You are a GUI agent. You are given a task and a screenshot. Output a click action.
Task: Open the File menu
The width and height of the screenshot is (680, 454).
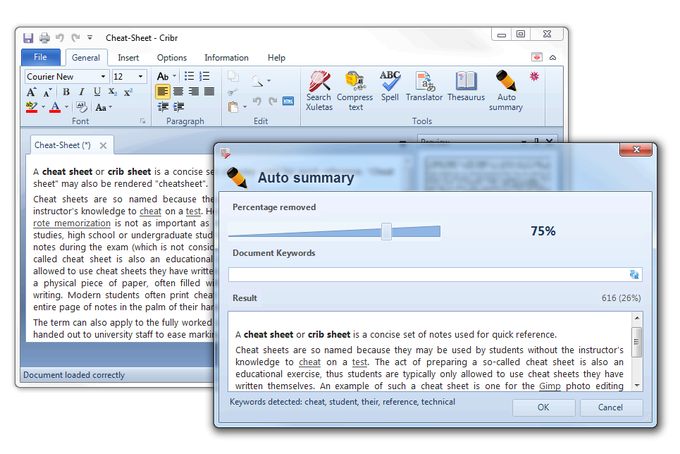pos(41,57)
